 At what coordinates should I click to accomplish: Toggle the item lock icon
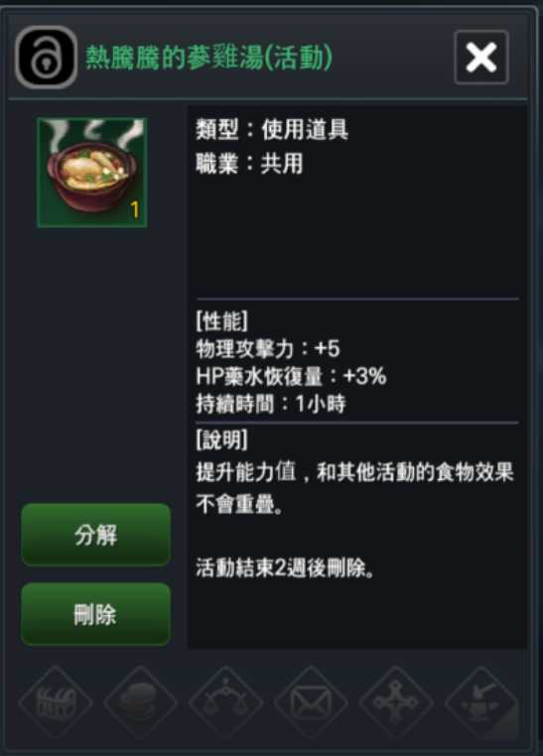pyautogui.click(x=46, y=58)
